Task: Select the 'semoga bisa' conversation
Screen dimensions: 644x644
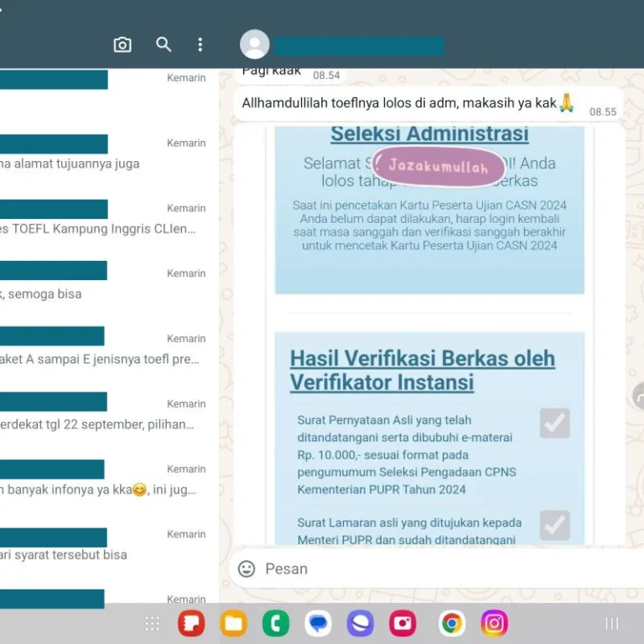Action: click(x=101, y=285)
